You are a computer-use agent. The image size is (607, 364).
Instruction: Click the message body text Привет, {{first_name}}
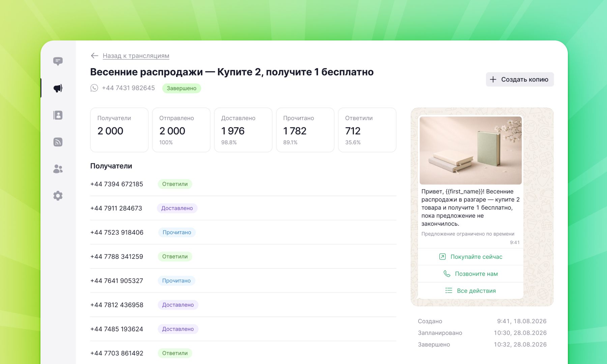coord(470,208)
